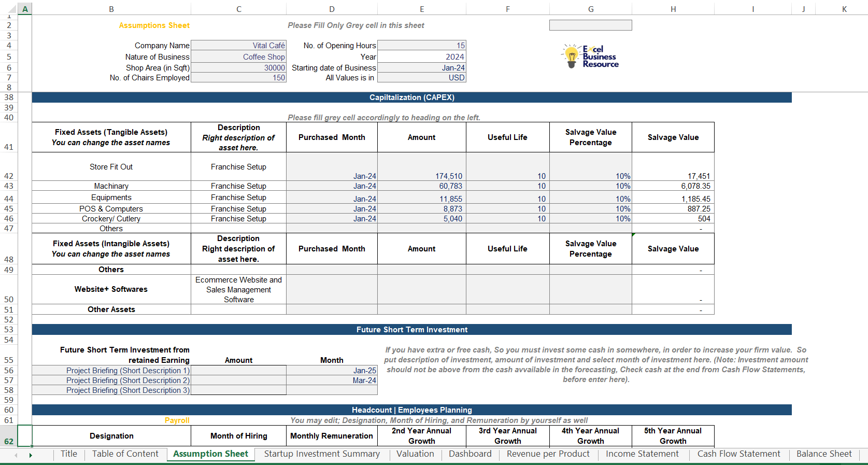Screen dimensions: 868x465
Task: Open the Cash Flow Statement tab
Action: click(x=738, y=454)
